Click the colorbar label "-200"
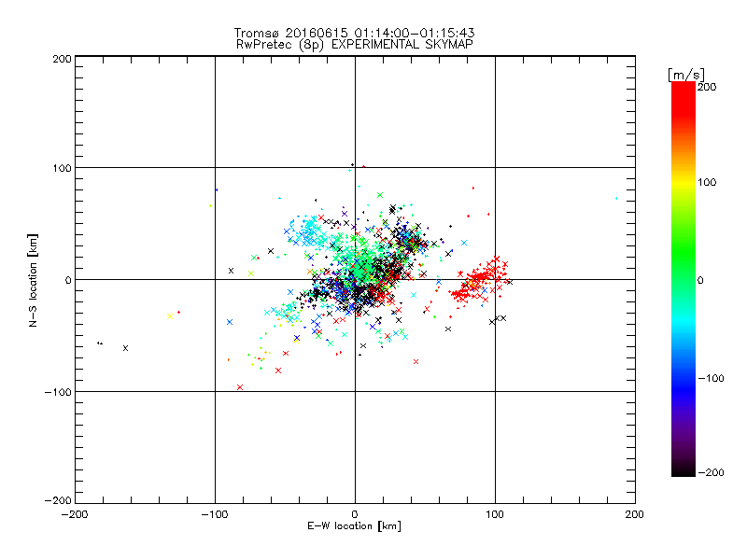The image size is (747, 560). click(x=711, y=472)
